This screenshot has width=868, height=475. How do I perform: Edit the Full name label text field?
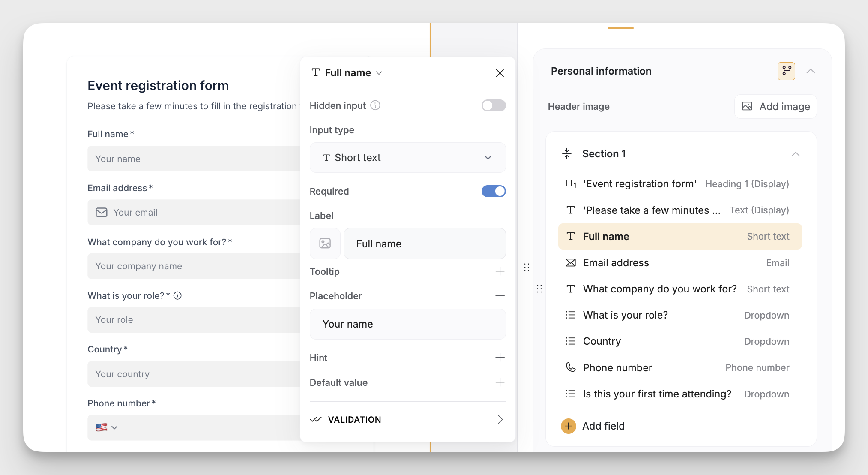tap(425, 244)
